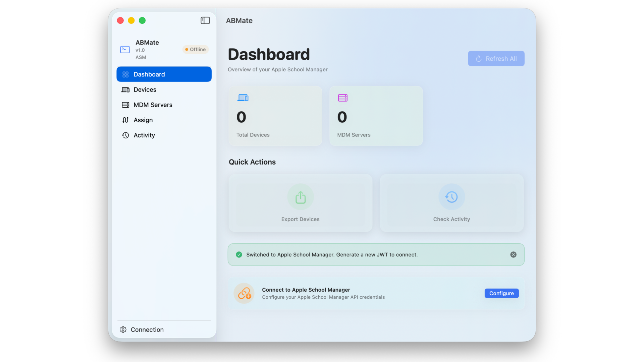Open MDM Servers section

[x=164, y=105]
